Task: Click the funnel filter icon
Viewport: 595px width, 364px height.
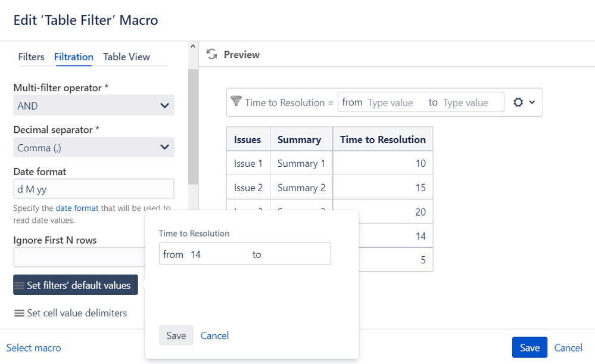Action: 236,102
